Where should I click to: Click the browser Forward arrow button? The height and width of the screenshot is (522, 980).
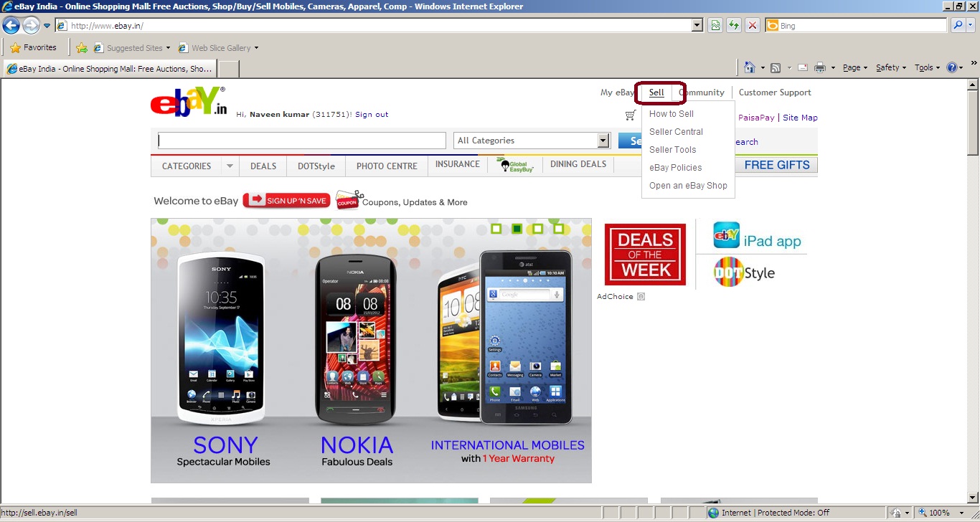(x=31, y=26)
